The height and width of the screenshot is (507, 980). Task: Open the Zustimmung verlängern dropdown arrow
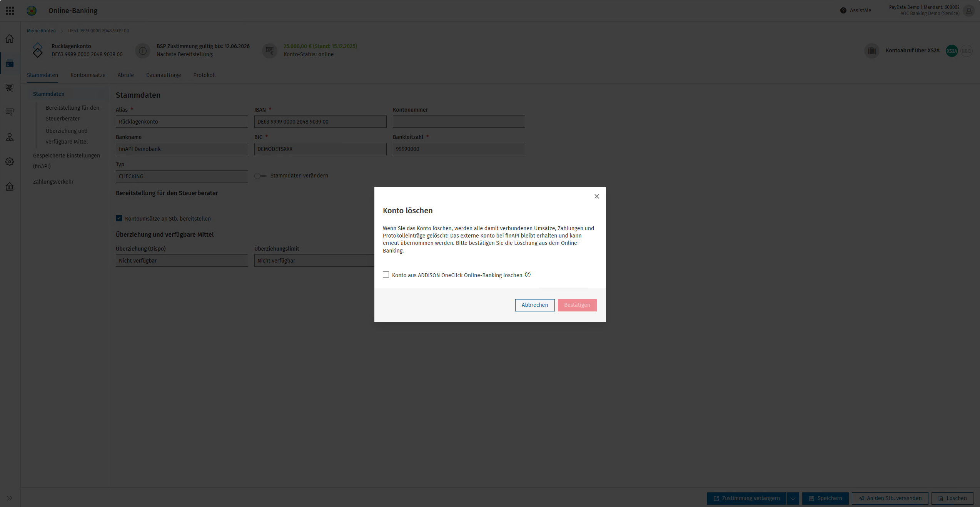793,498
